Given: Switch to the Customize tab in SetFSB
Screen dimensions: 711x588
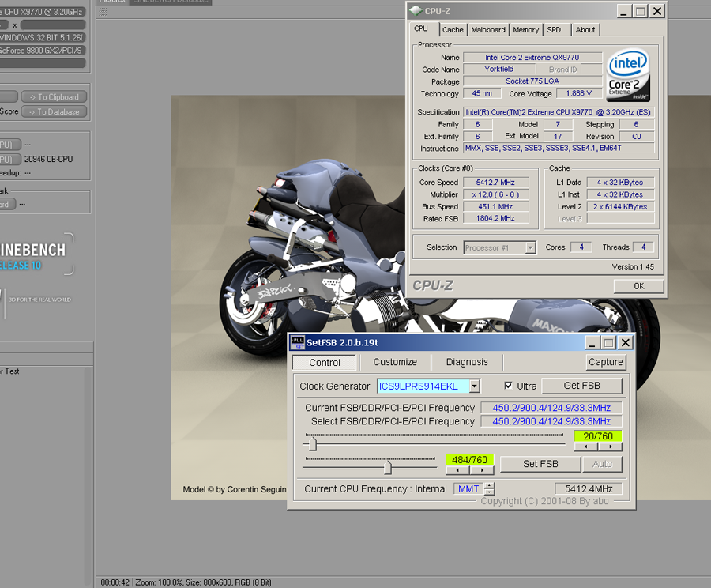Looking at the screenshot, I should coord(395,362).
